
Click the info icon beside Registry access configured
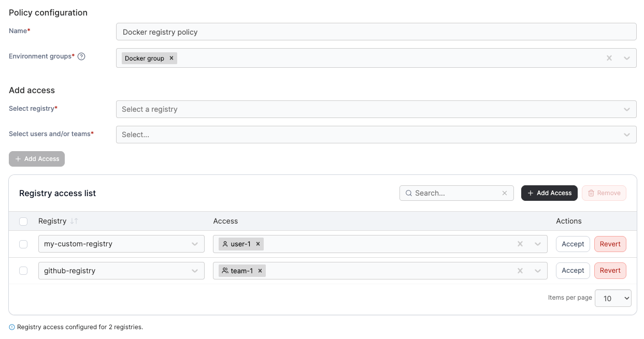[12, 327]
